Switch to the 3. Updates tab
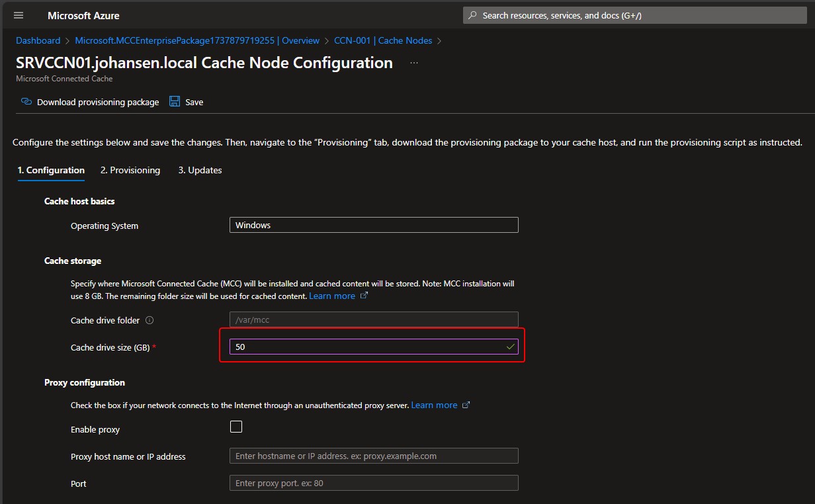The height and width of the screenshot is (504, 815). pos(200,170)
